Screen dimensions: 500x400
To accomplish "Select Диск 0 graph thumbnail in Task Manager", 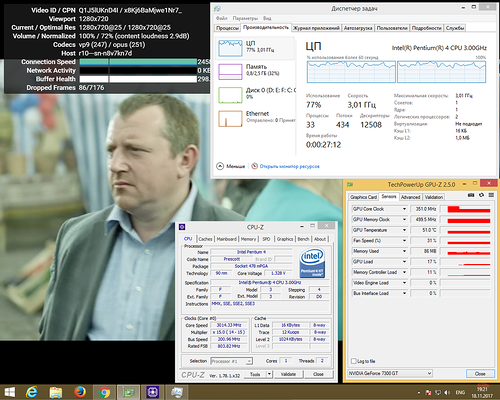I will [x=230, y=95].
